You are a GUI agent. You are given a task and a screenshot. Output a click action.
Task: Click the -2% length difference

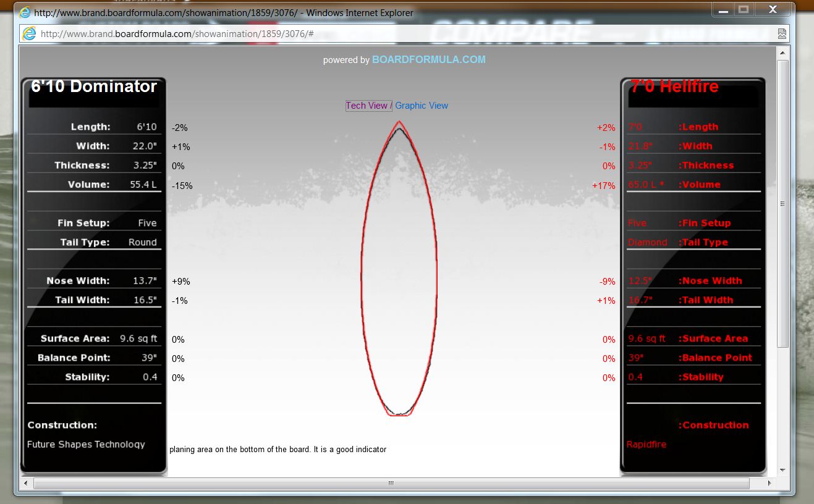(x=180, y=128)
